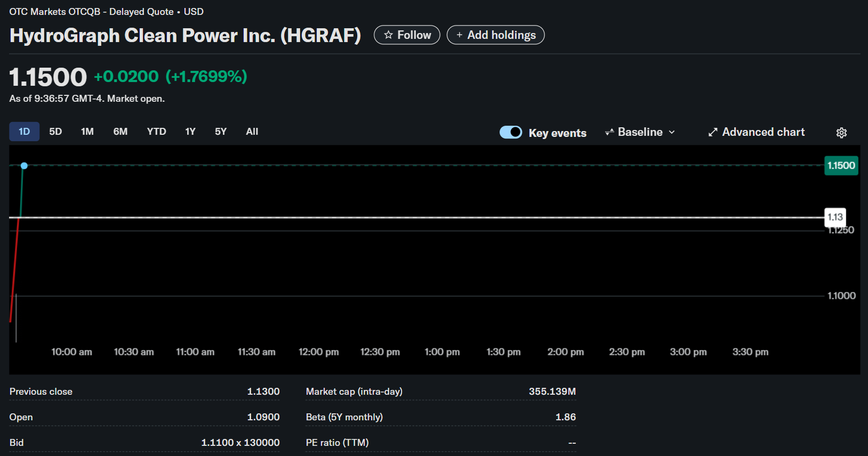Click the Key events label
Viewport: 868px width, 456px height.
click(x=557, y=133)
